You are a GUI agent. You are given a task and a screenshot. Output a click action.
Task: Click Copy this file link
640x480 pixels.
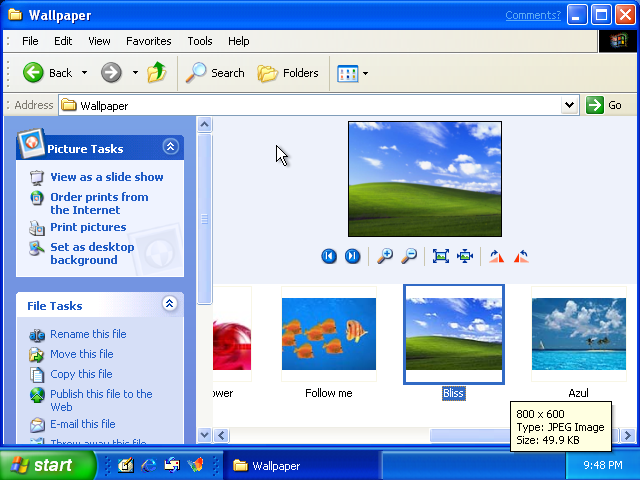click(x=81, y=374)
